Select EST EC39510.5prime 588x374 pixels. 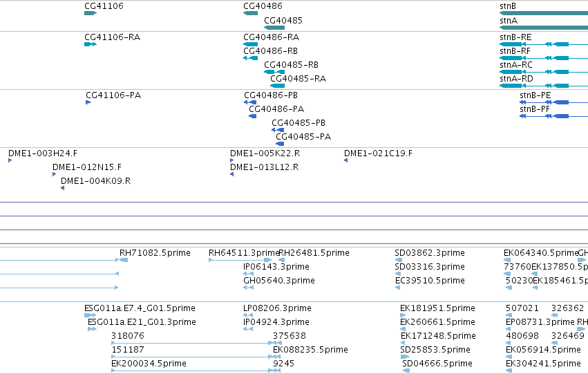point(430,281)
